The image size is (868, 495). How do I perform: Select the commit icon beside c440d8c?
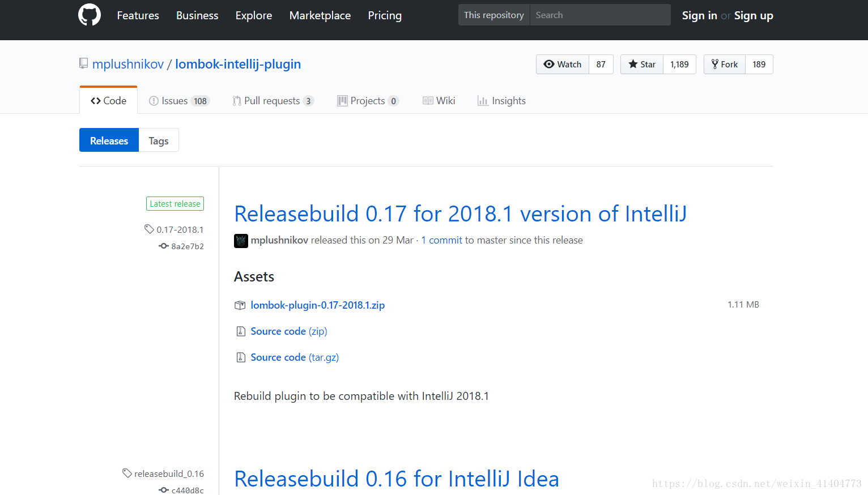coord(164,490)
